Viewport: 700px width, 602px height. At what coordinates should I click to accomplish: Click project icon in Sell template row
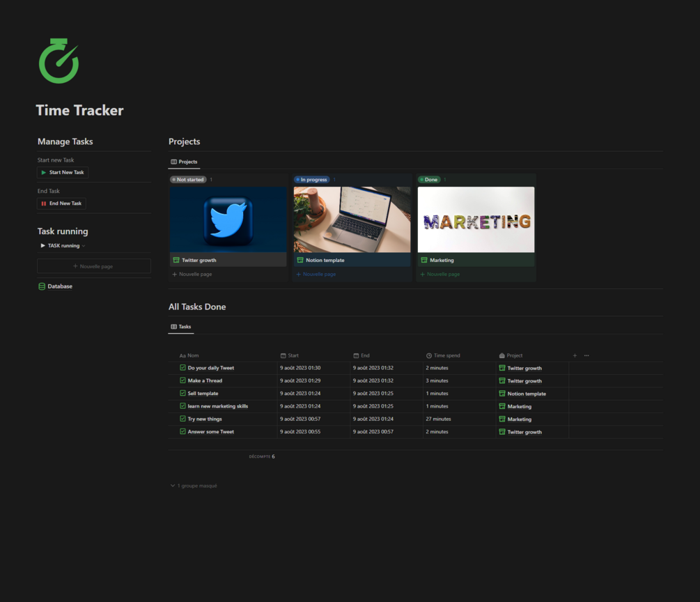501,394
